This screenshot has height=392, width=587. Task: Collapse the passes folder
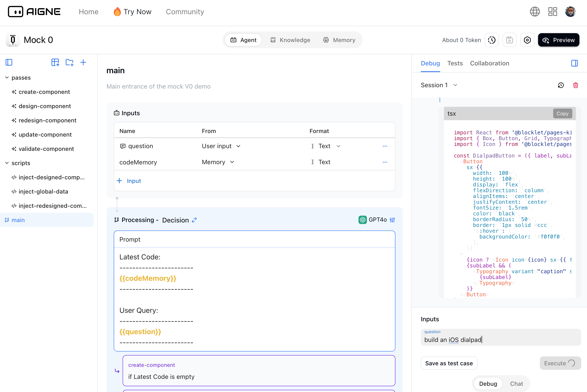[x=7, y=77]
